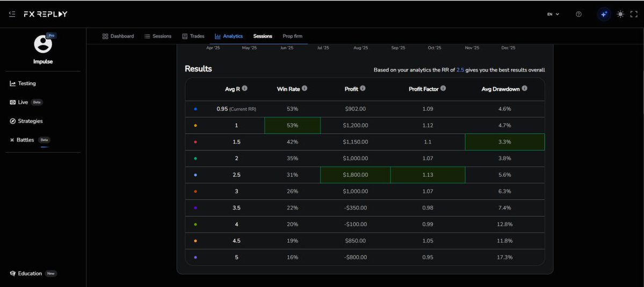Enter fullscreen mode icon
Viewport: 644px width, 287px height.
pos(634,14)
